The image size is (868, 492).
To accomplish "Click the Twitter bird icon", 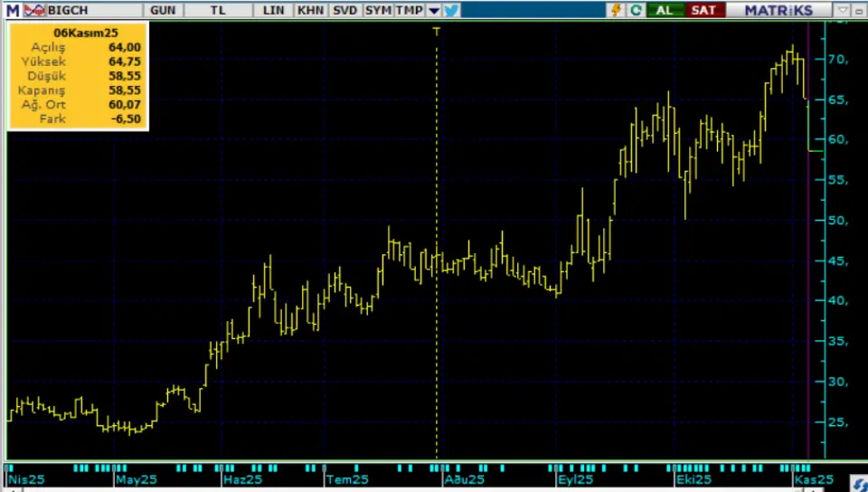I will coord(451,10).
